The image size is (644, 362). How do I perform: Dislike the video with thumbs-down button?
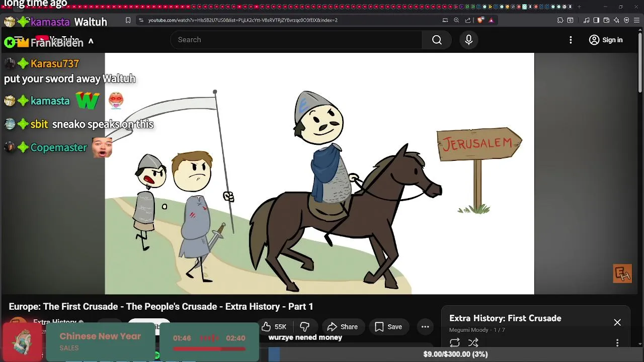[304, 327]
